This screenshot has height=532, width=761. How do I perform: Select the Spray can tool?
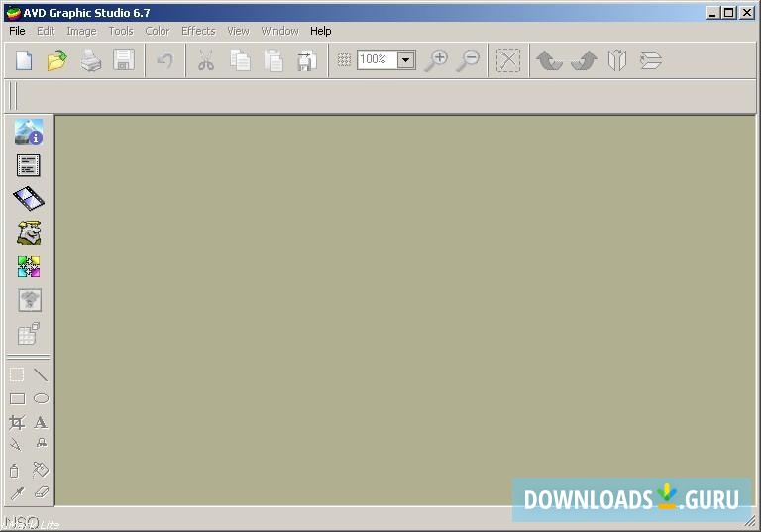(15, 470)
